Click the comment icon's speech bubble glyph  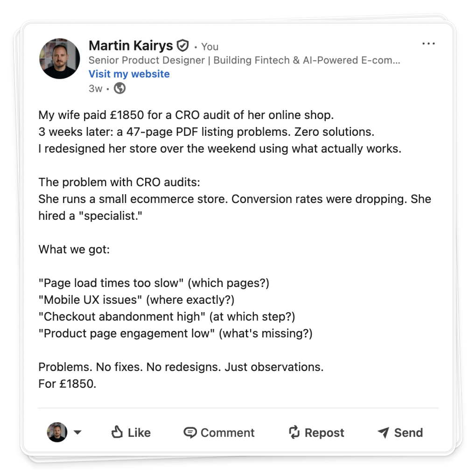pos(191,433)
